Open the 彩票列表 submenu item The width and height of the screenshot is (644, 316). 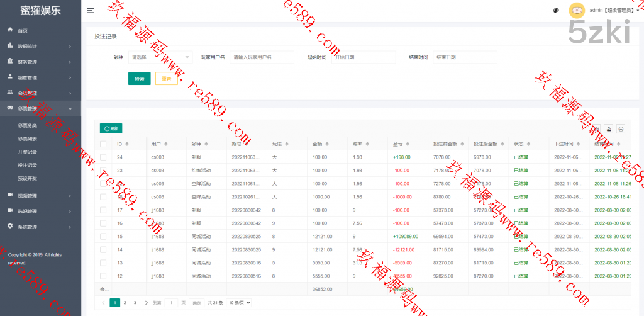[x=28, y=139]
